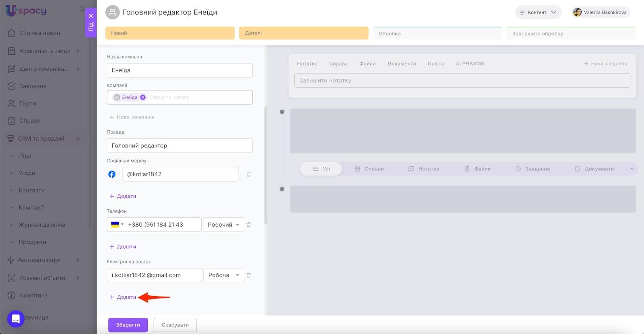The height and width of the screenshot is (334, 644).
Task: Expand the Контент filter dropdown
Action: (x=538, y=12)
